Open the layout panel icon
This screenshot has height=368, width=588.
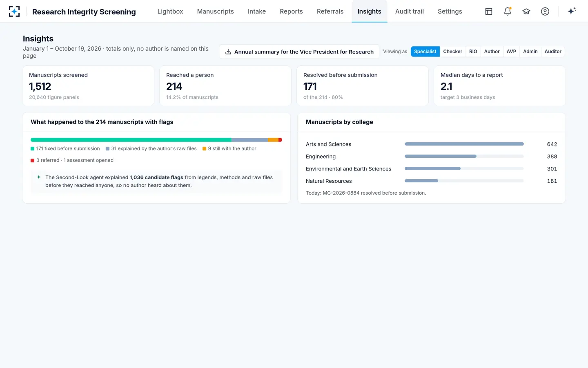tap(489, 11)
